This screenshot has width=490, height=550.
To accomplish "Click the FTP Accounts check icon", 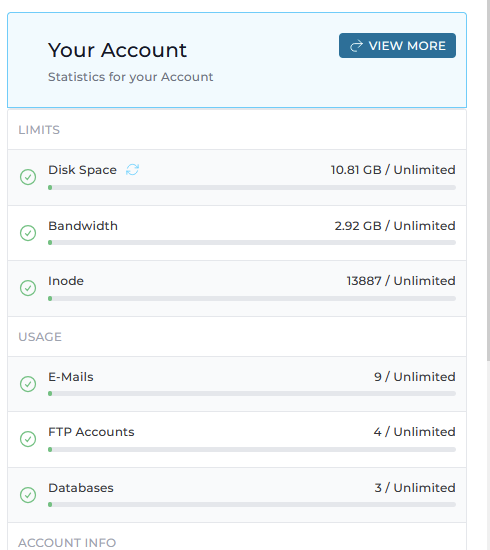I will (x=28, y=439).
